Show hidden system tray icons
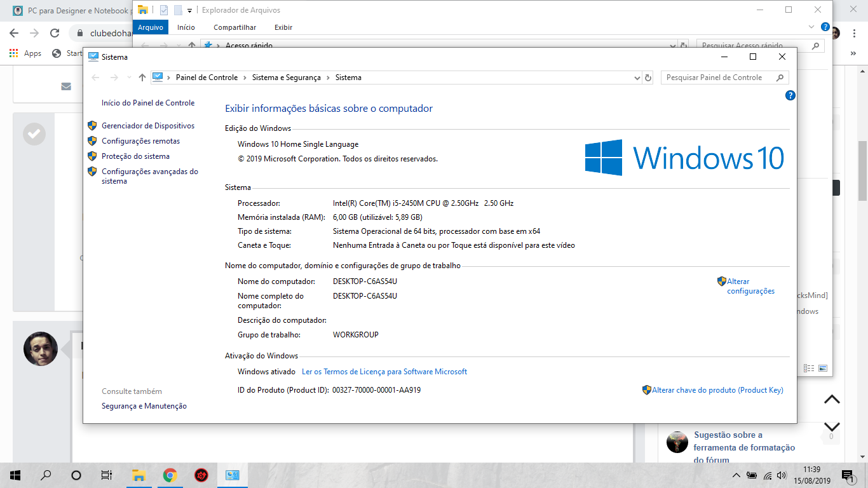This screenshot has height=488, width=868. point(736,475)
